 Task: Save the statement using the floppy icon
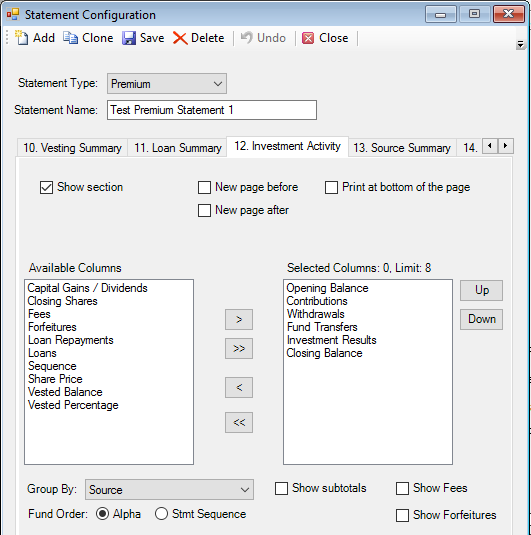pyautogui.click(x=129, y=38)
